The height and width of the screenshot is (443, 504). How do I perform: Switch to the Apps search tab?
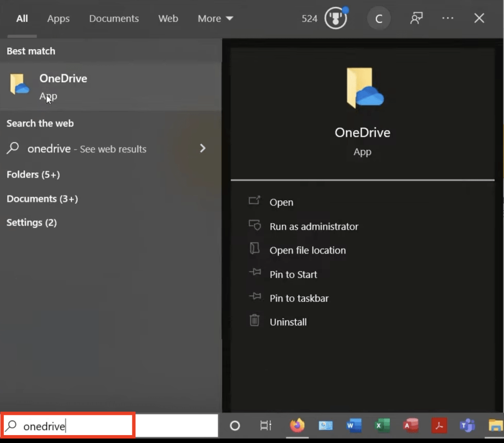58,19
